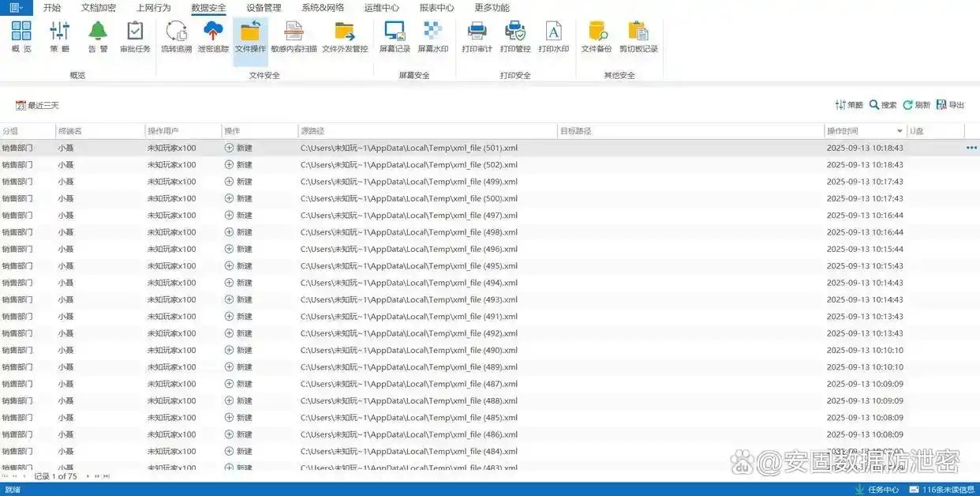980x496 pixels.
Task: Open the 流转追溯 flow tracing tool
Action: [x=177, y=37]
